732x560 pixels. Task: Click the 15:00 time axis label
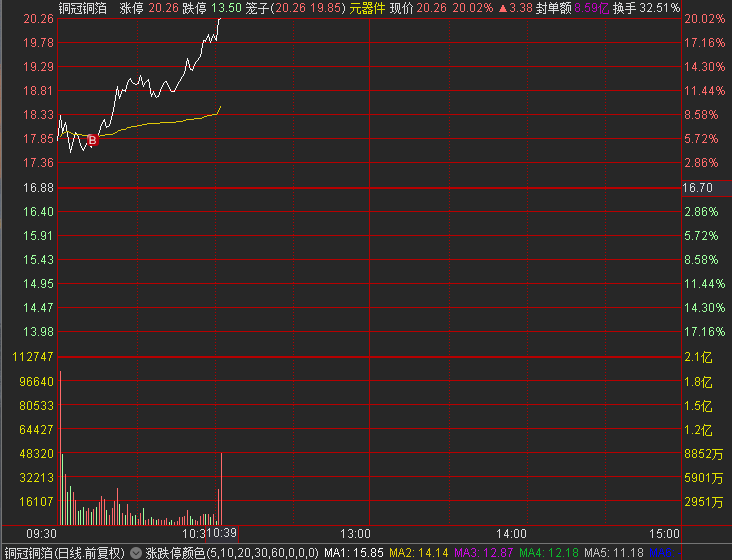664,534
